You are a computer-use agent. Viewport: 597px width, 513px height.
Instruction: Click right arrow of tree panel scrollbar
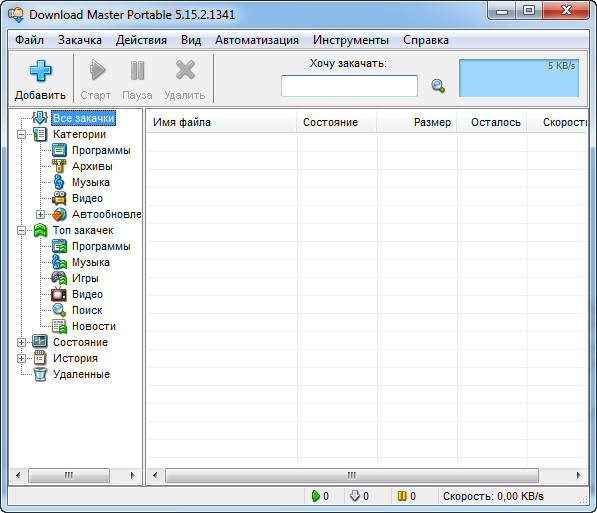(x=132, y=475)
